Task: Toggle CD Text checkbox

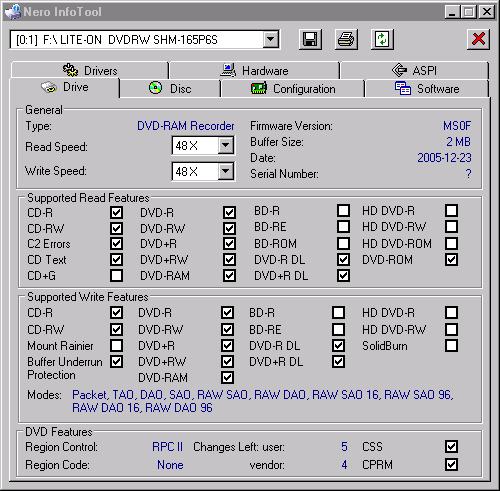Action: (116, 259)
